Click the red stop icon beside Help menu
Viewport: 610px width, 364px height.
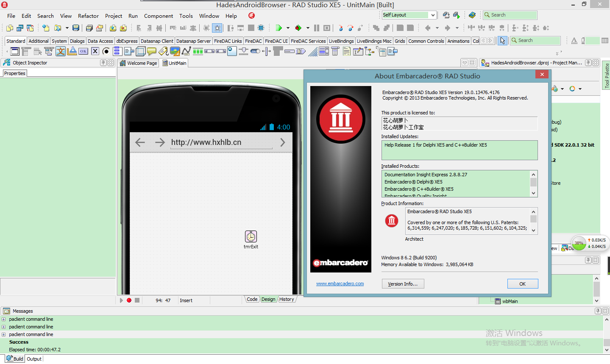click(252, 16)
